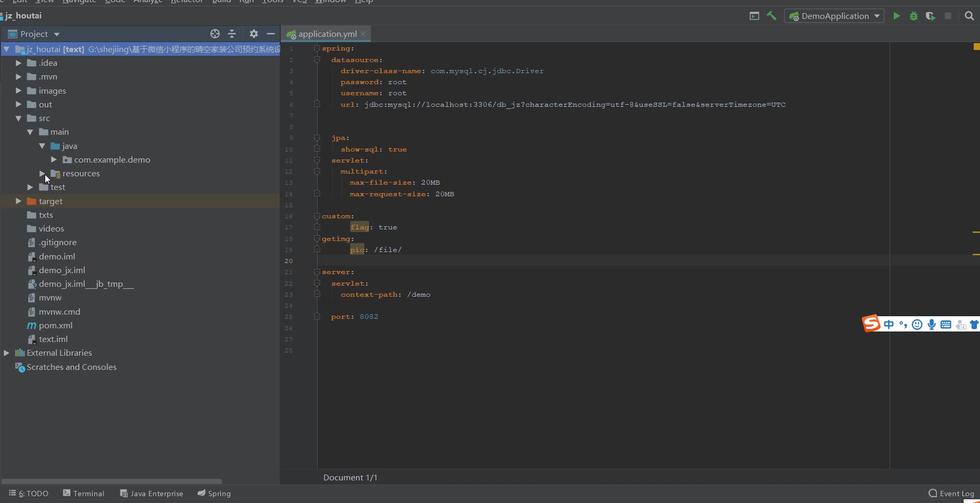
Task: Collapse the src folder
Action: (x=18, y=118)
